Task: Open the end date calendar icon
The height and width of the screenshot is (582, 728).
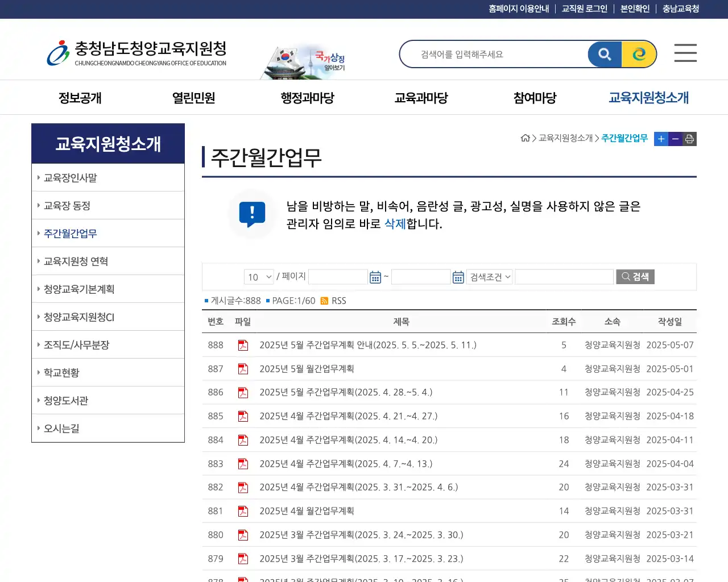Action: click(x=458, y=277)
